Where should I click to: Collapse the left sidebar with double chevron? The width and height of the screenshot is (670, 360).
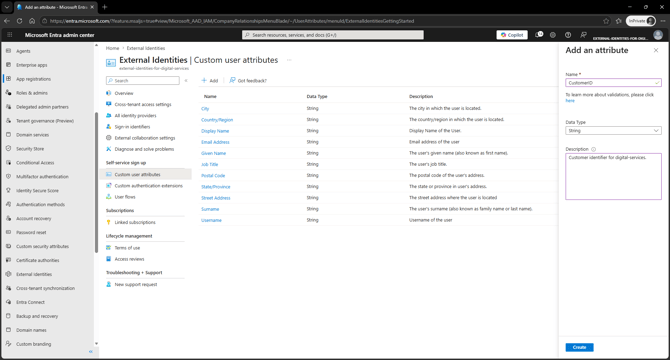91,351
